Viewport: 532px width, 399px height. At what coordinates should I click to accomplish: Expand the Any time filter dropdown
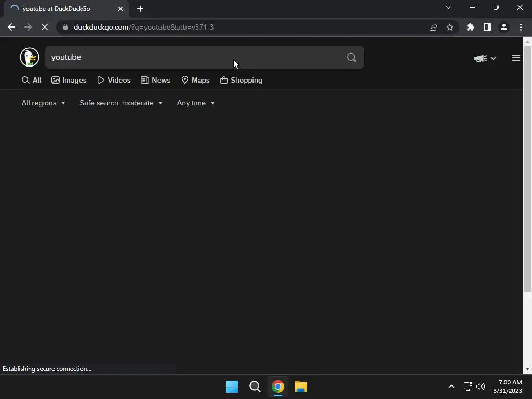[x=196, y=103]
